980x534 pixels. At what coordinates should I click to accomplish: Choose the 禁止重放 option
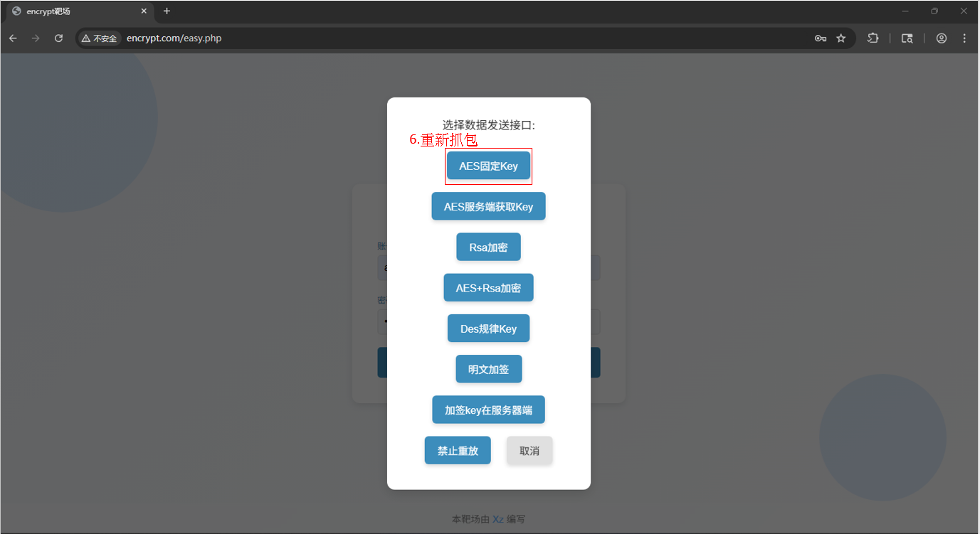[x=458, y=450]
